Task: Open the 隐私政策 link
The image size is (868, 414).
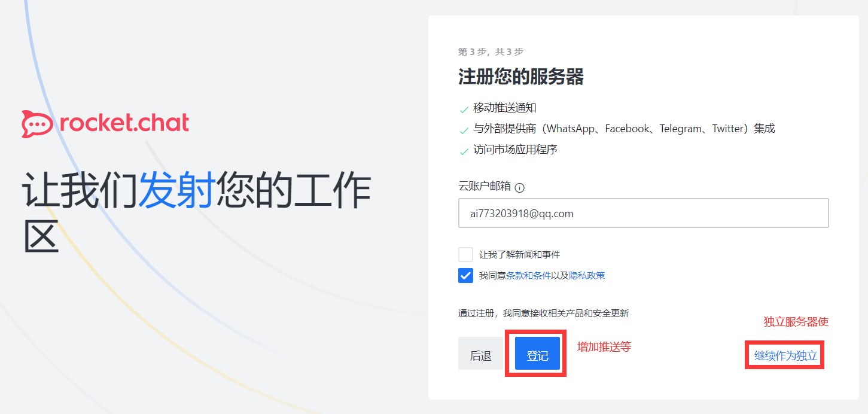Action: 587,276
